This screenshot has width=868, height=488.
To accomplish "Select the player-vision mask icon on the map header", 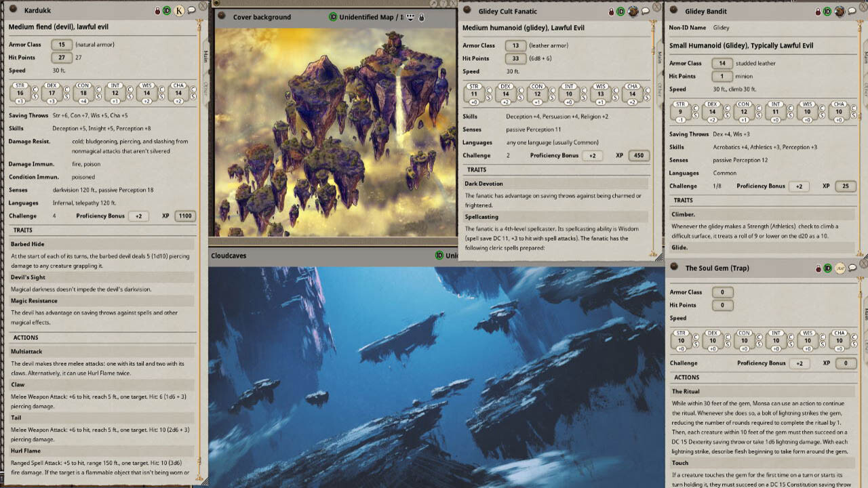I will pos(410,18).
